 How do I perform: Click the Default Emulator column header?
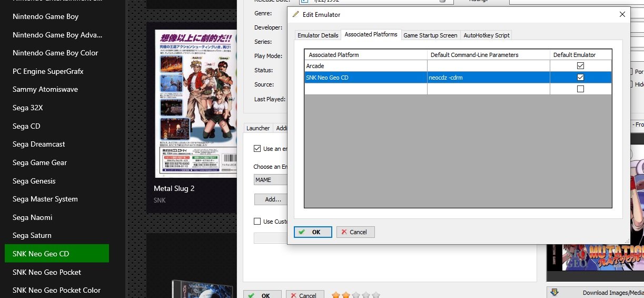pyautogui.click(x=581, y=55)
